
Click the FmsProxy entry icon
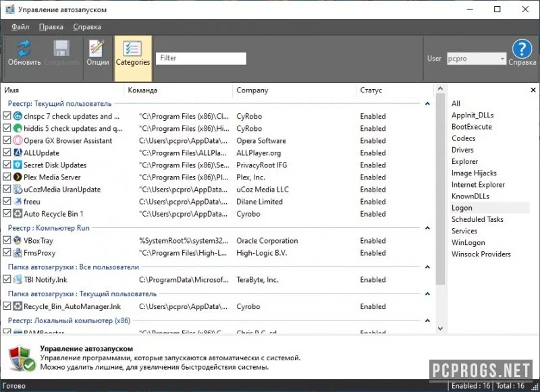point(18,252)
